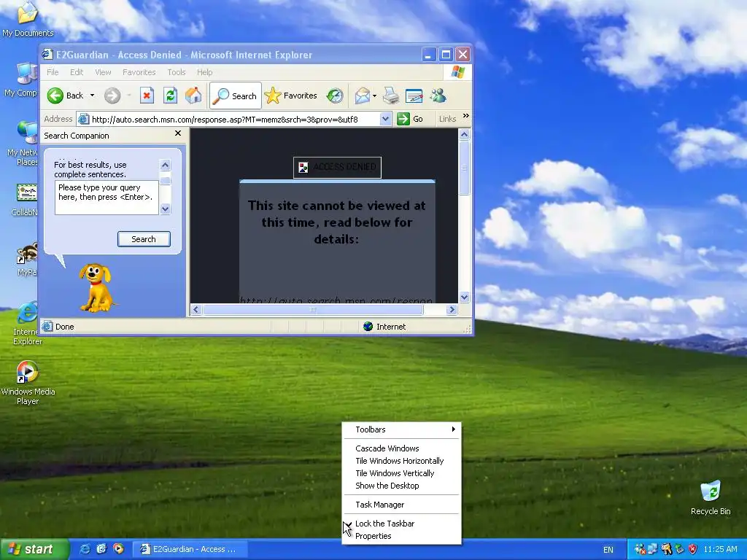This screenshot has width=747, height=560.
Task: Open History icon in toolbar
Action: pos(335,96)
